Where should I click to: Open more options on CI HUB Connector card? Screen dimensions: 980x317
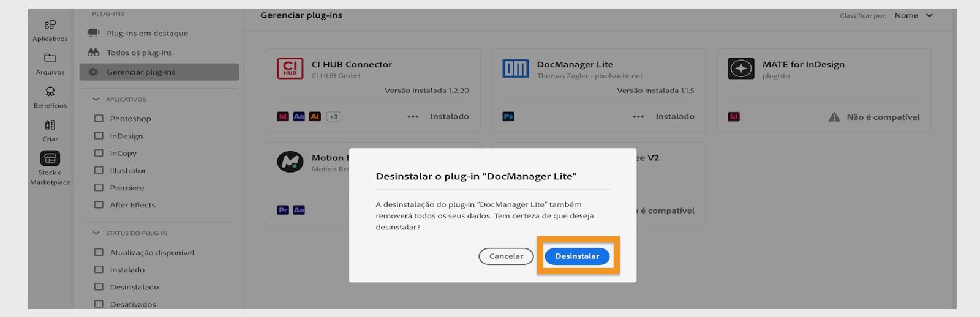pos(413,116)
